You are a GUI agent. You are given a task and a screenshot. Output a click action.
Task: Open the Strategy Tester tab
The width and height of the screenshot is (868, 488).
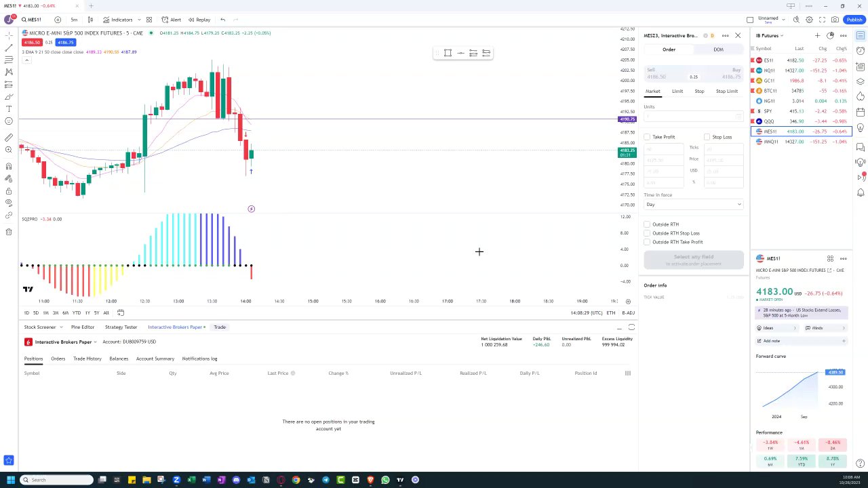tap(121, 327)
